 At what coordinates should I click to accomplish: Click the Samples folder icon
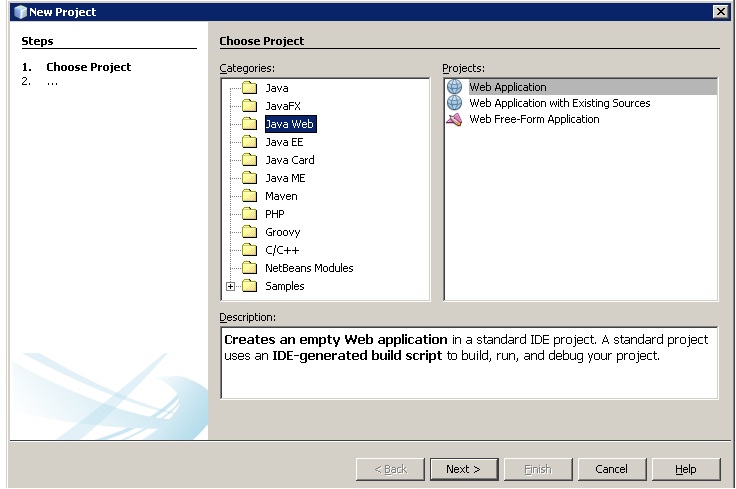tap(250, 286)
